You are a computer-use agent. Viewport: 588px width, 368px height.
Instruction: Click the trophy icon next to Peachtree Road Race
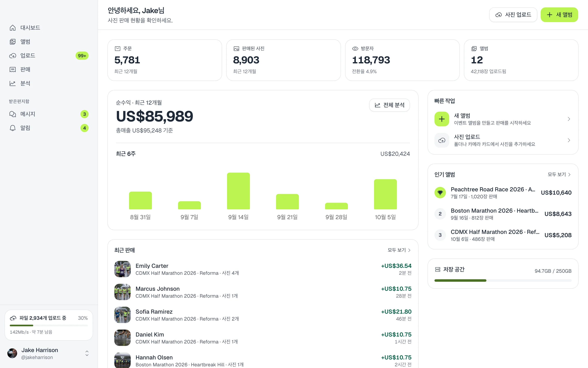click(440, 193)
